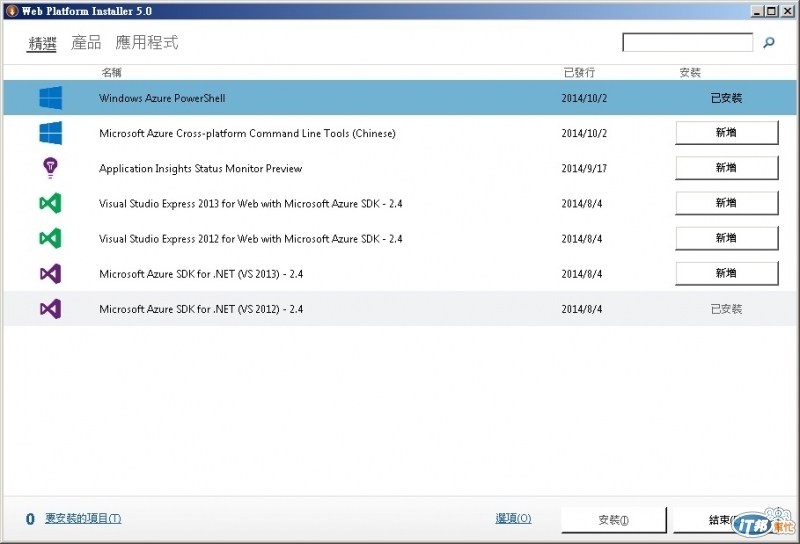The width and height of the screenshot is (800, 544).
Task: Minimize the Web Platform Installer window
Action: (x=757, y=11)
